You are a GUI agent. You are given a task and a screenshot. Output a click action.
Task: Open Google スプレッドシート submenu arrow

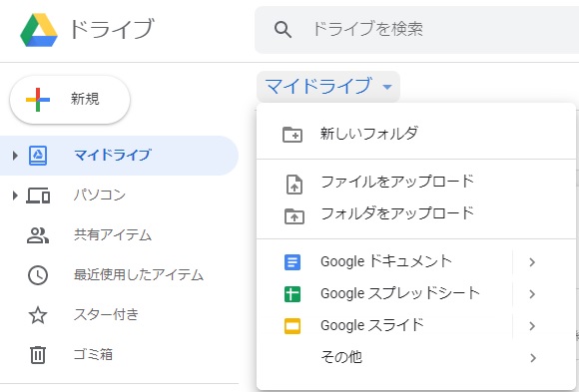(532, 294)
